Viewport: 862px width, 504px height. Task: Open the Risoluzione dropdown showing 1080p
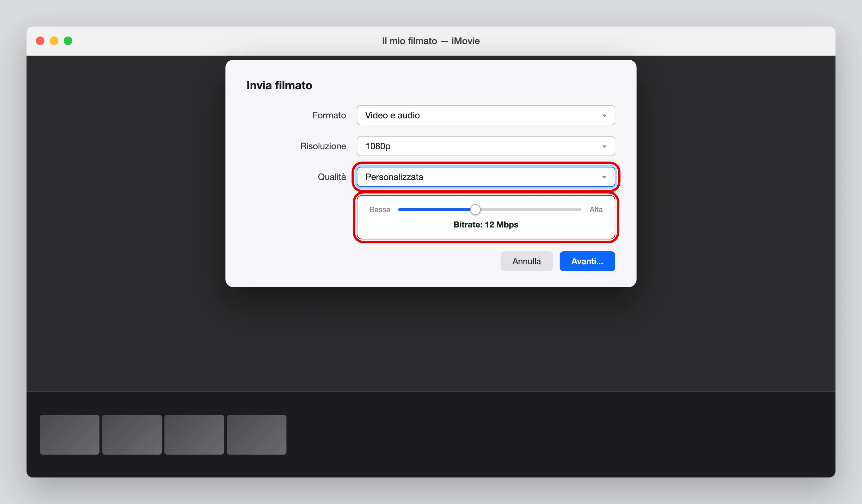(486, 146)
